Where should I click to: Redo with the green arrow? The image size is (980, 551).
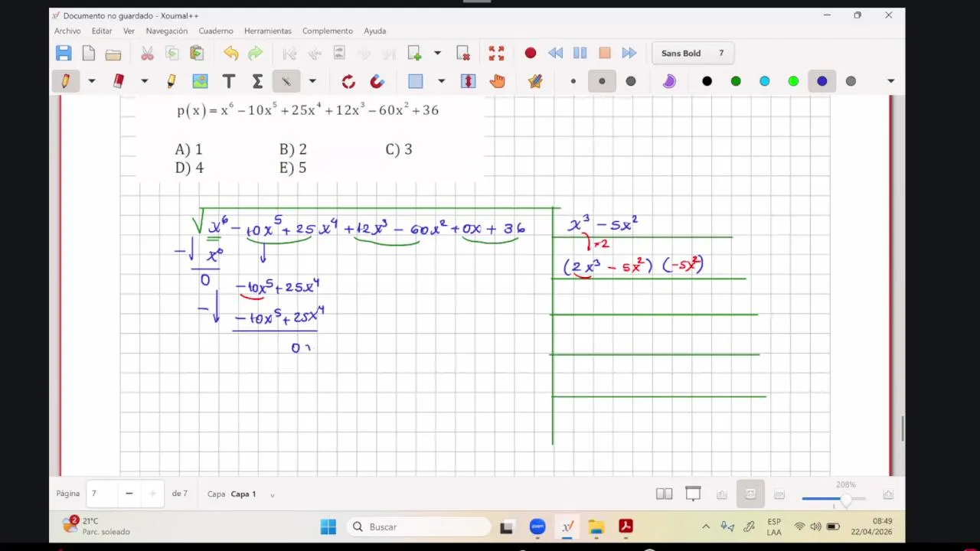click(255, 53)
